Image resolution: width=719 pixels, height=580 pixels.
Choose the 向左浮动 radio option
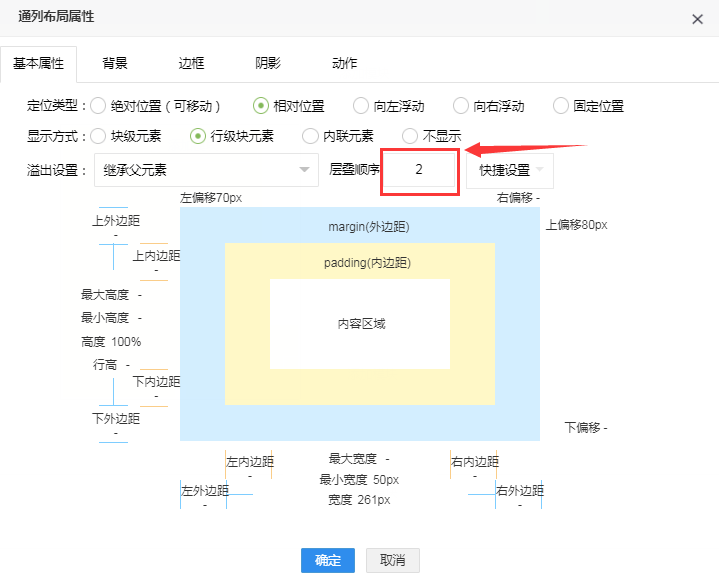click(x=361, y=106)
